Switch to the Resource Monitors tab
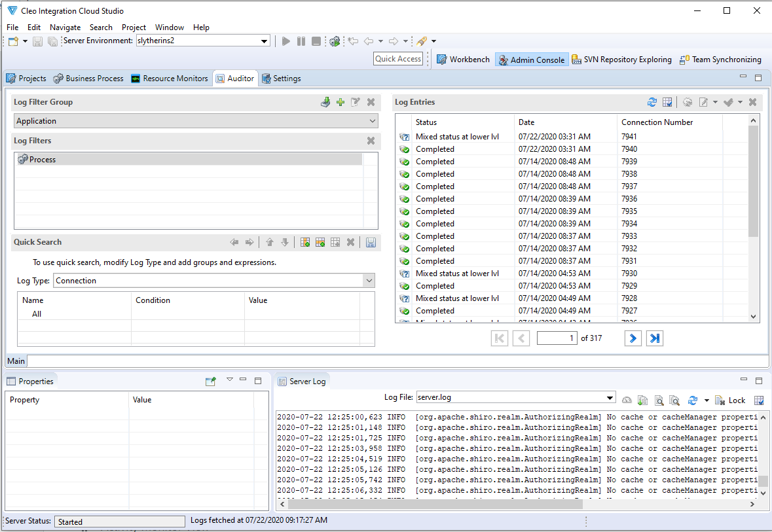 [x=170, y=79]
